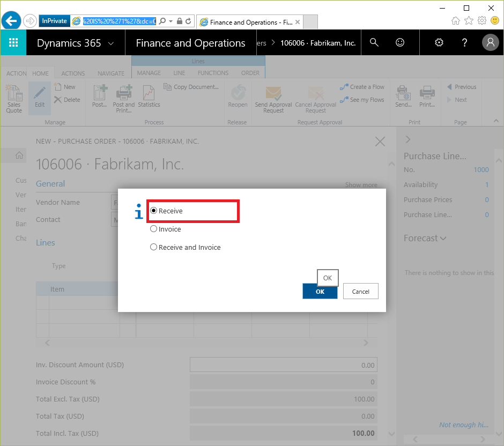This screenshot has height=446, width=504.
Task: Open the browser favorites star icon
Action: pyautogui.click(x=469, y=20)
